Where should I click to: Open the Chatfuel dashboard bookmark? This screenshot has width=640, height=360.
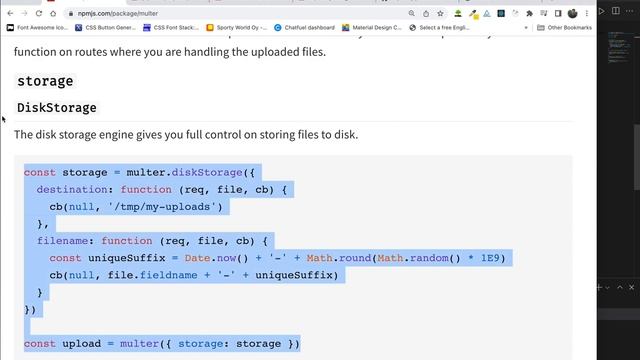[304, 28]
